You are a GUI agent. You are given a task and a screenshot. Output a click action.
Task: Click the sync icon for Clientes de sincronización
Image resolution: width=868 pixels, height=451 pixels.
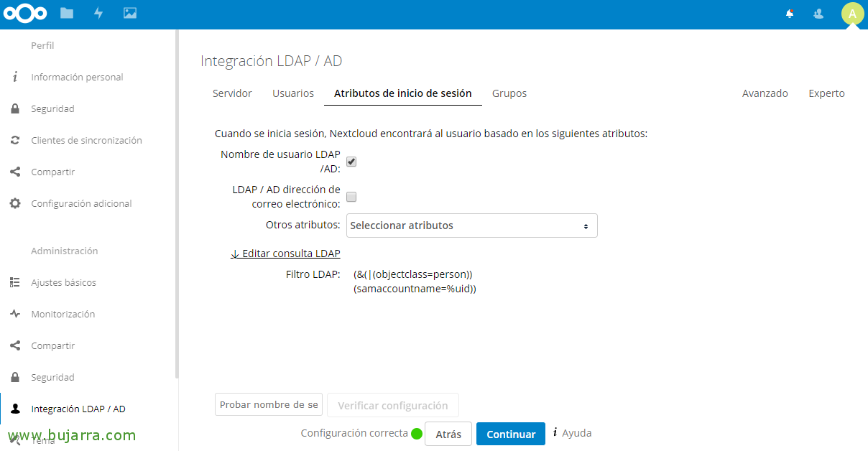[14, 140]
